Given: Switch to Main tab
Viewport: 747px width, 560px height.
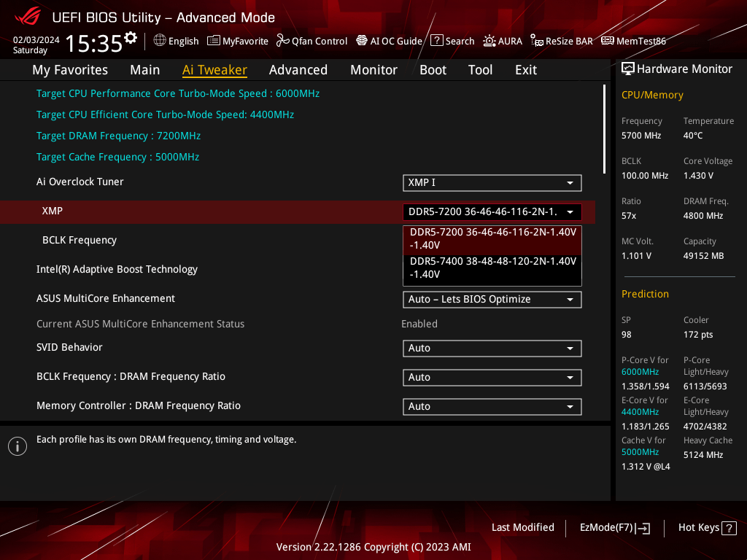Looking at the screenshot, I should point(145,70).
